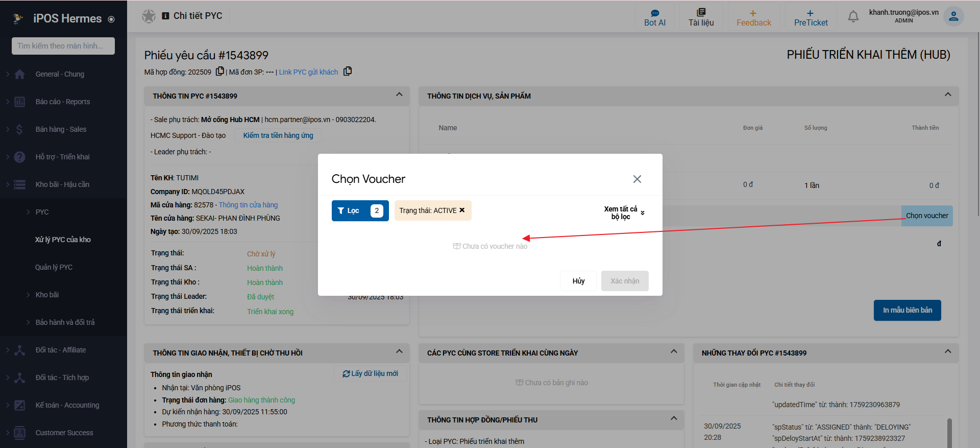980x448 pixels.
Task: Click the Báo cáo - Reports chart icon
Action: click(x=20, y=102)
